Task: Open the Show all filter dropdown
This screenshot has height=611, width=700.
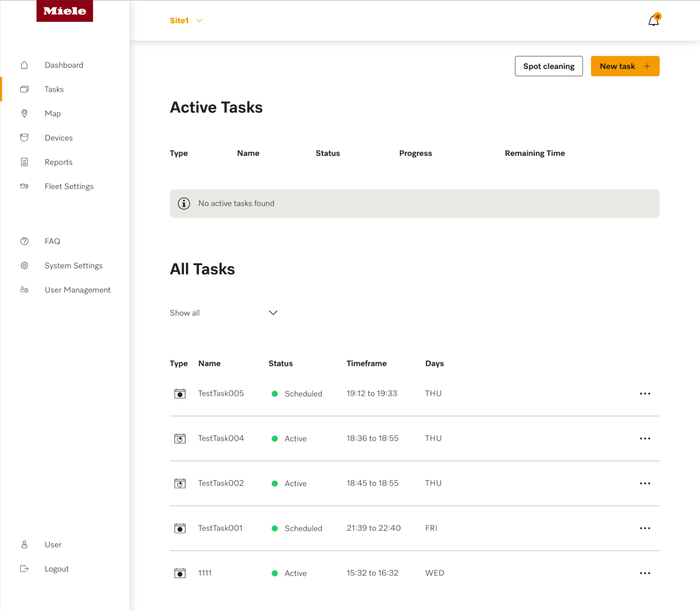Action: tap(223, 313)
